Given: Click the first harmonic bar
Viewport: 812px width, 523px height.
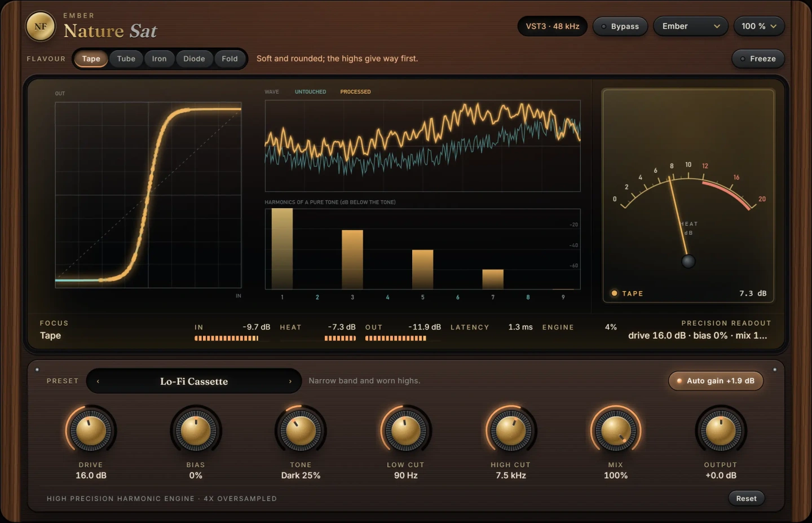Looking at the screenshot, I should pyautogui.click(x=282, y=249).
